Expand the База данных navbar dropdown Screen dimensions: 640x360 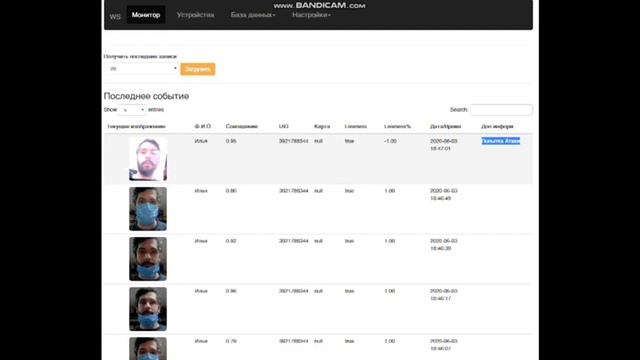[x=253, y=15]
